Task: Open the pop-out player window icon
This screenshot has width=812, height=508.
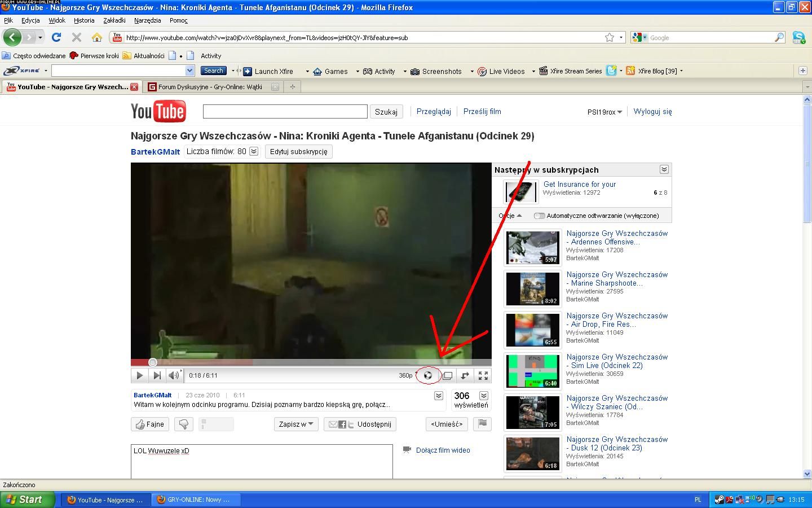Action: [447, 375]
